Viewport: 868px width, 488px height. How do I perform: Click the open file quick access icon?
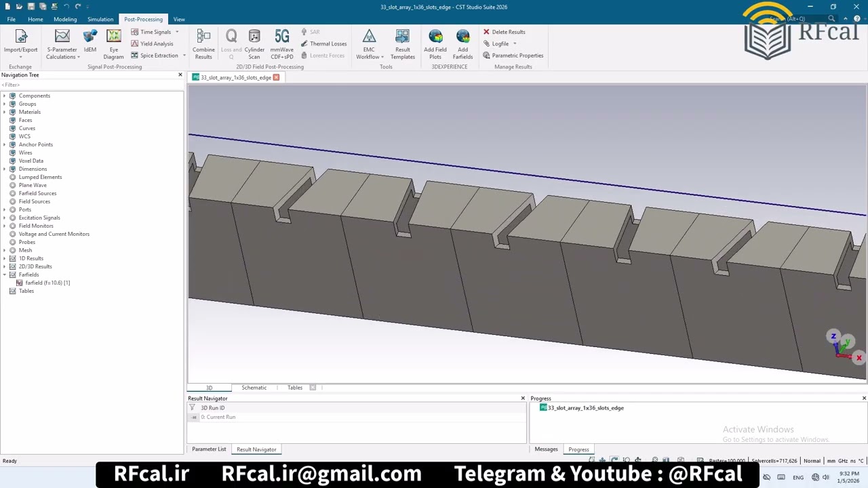point(19,7)
